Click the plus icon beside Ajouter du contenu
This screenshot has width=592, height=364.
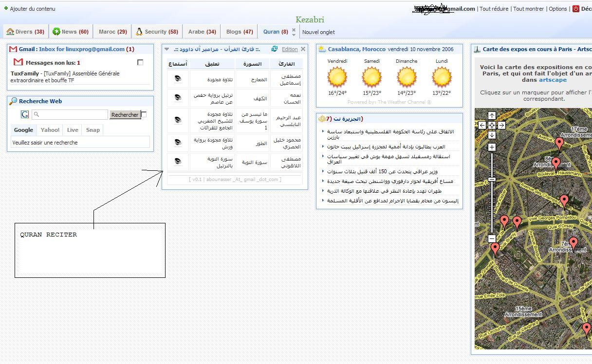coord(6,8)
